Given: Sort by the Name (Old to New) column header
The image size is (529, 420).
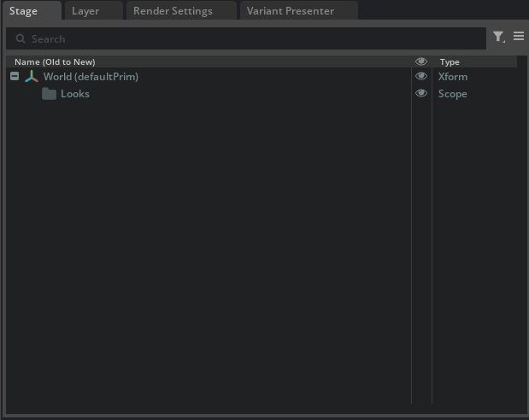Looking at the screenshot, I should [x=55, y=61].
